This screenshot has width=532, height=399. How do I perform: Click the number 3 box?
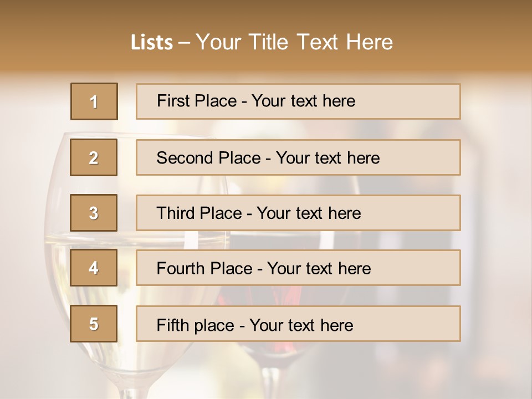click(94, 213)
